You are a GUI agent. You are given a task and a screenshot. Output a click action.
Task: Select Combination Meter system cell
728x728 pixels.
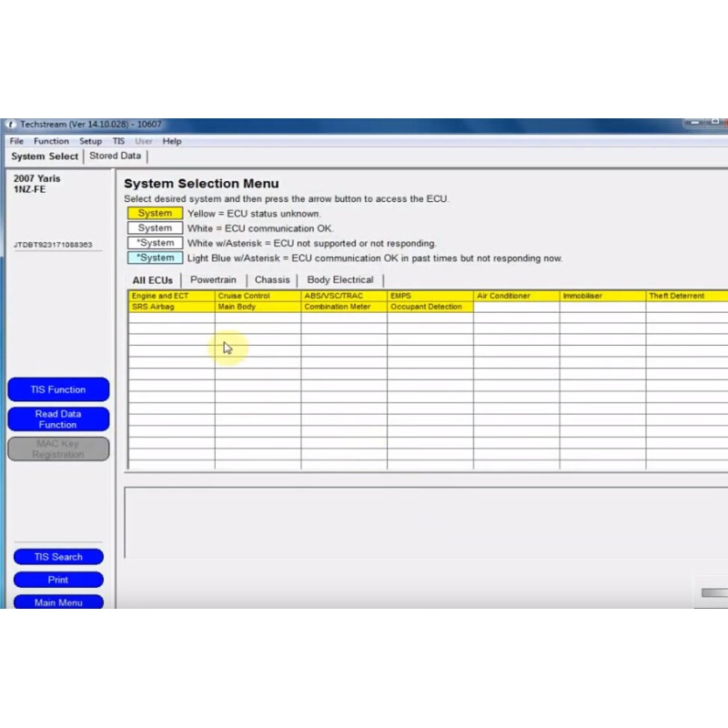(344, 307)
